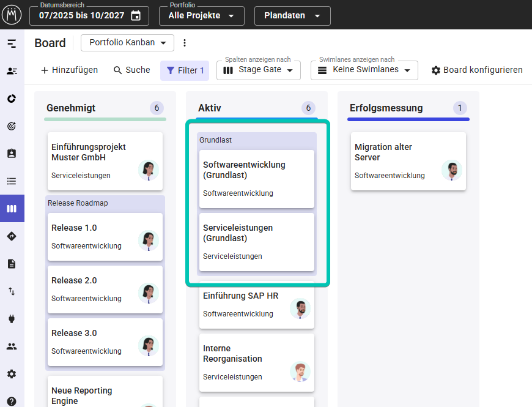Open the Kanban board icon in sidebar
This screenshot has width=532, height=407.
[12, 209]
